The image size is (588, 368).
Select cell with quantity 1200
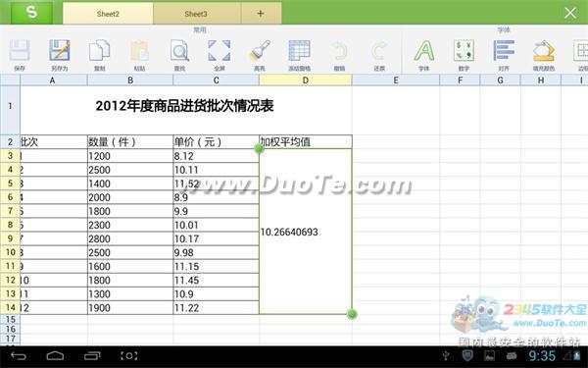coord(130,156)
